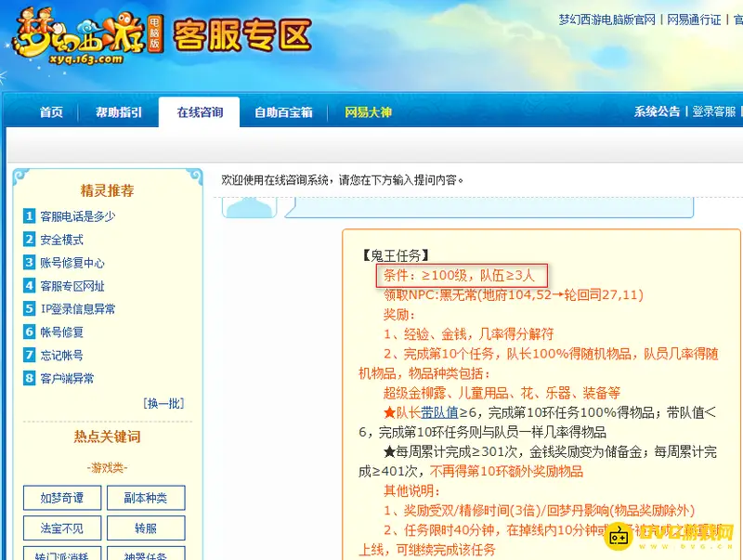Select recommended item IP登录信息异常
The width and height of the screenshot is (743, 560).
click(x=78, y=309)
